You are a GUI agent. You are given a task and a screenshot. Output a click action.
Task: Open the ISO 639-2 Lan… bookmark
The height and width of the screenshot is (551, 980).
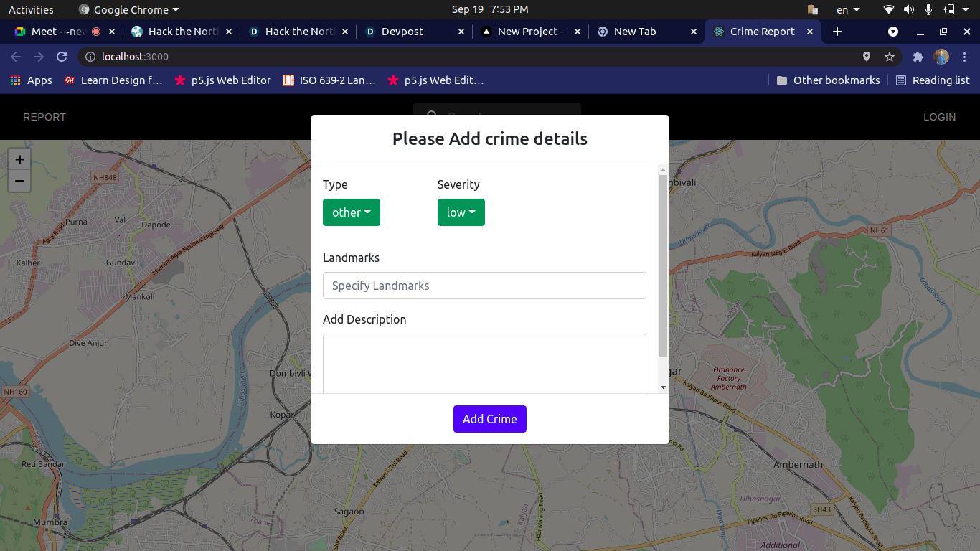pos(329,80)
